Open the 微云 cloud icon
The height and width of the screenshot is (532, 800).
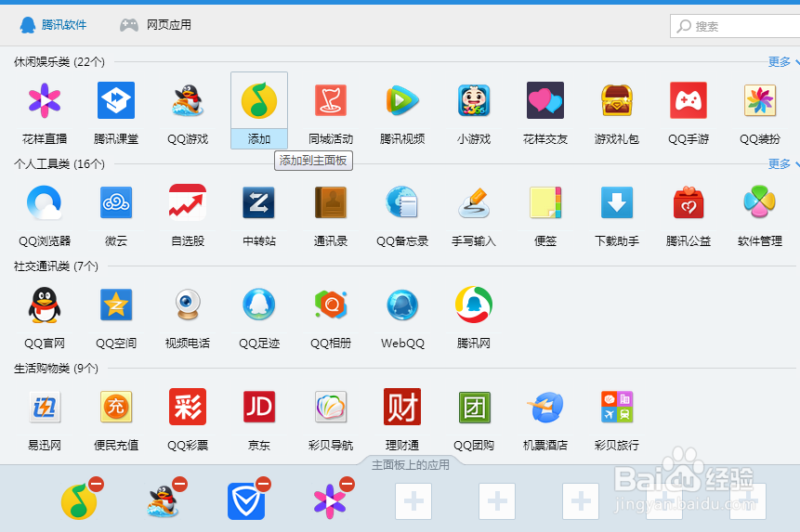tap(116, 202)
